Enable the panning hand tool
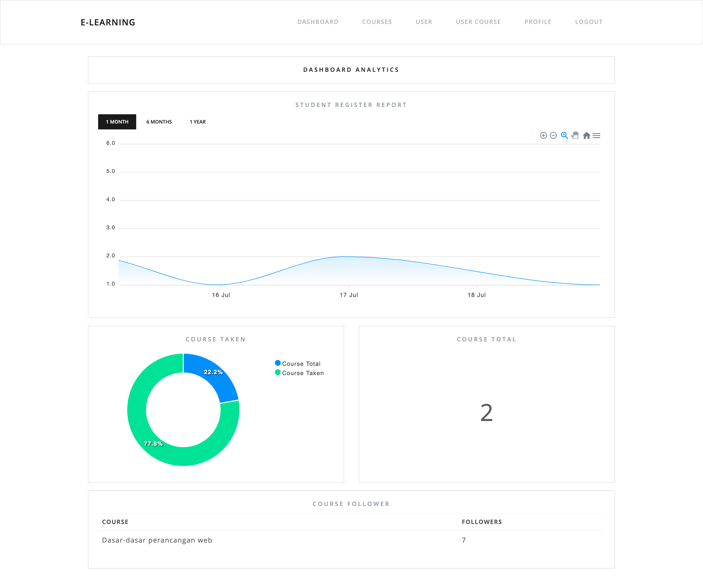This screenshot has height=588, width=703. coord(575,135)
